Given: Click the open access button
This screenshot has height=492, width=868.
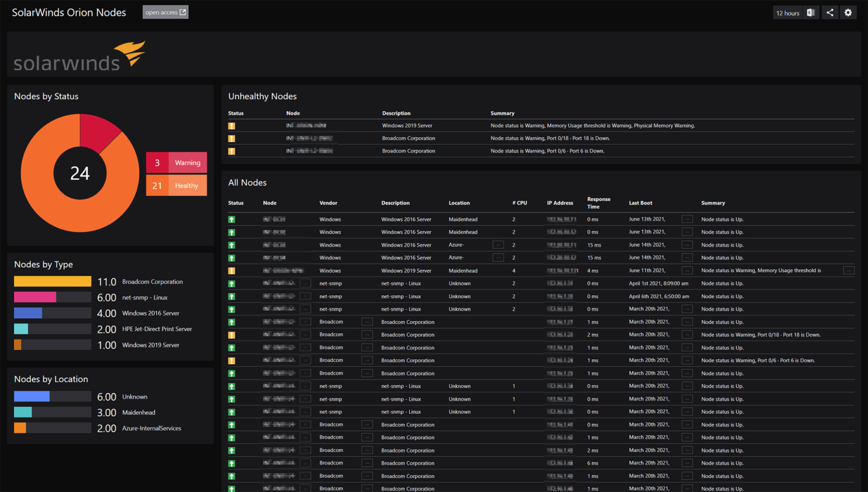Looking at the screenshot, I should click(165, 12).
